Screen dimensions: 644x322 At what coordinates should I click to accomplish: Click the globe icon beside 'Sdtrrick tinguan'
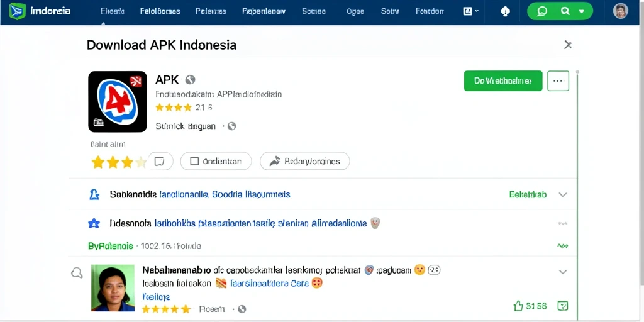[231, 126]
